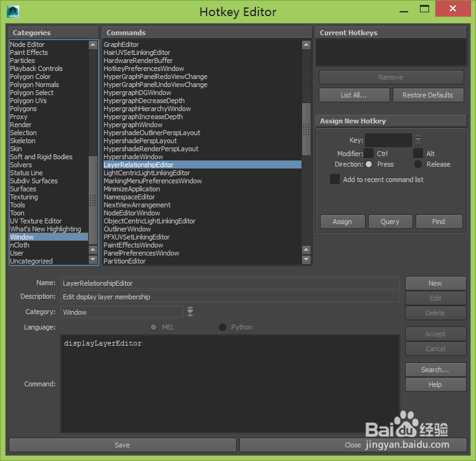The width and height of the screenshot is (476, 461).
Task: Save the hotkey settings
Action: 122,445
